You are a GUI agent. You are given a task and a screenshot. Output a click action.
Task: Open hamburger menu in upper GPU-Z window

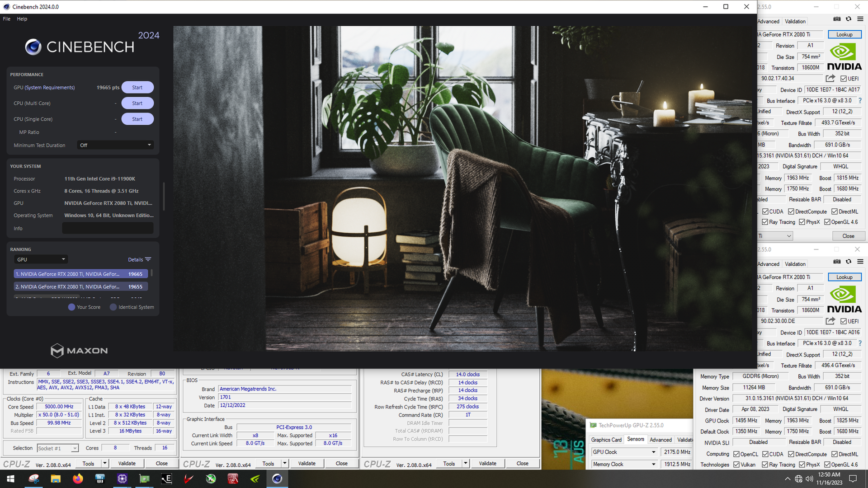[860, 19]
